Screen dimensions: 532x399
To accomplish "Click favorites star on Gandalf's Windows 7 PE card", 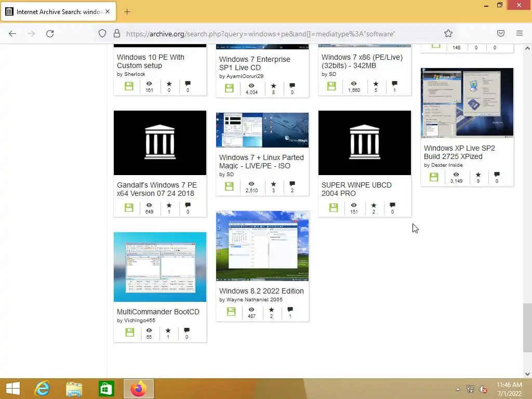I will [169, 205].
